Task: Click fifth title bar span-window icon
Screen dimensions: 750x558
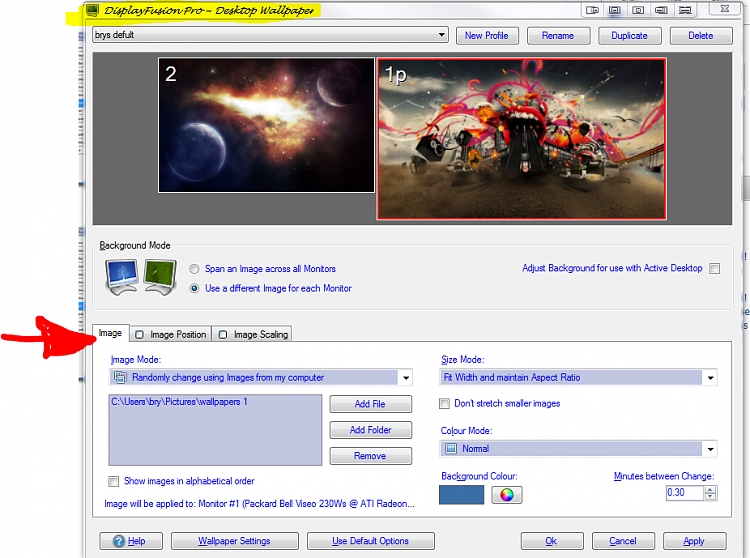Action: click(x=685, y=10)
